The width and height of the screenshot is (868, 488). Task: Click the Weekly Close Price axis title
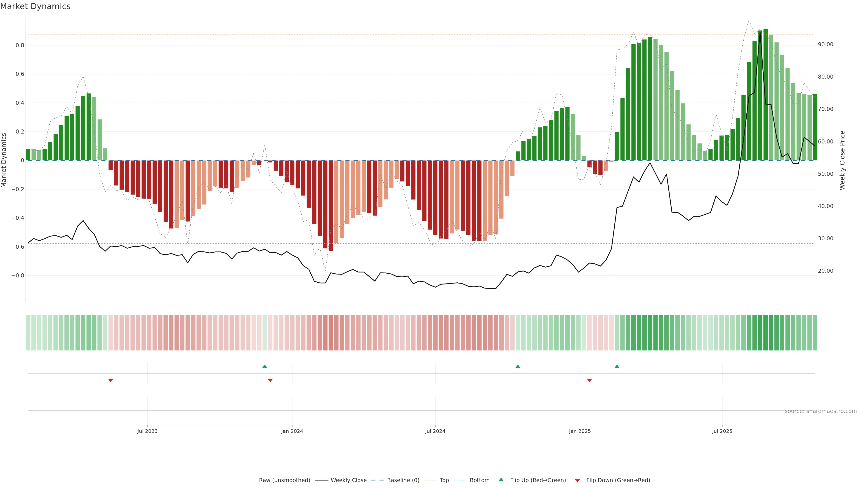842,160
